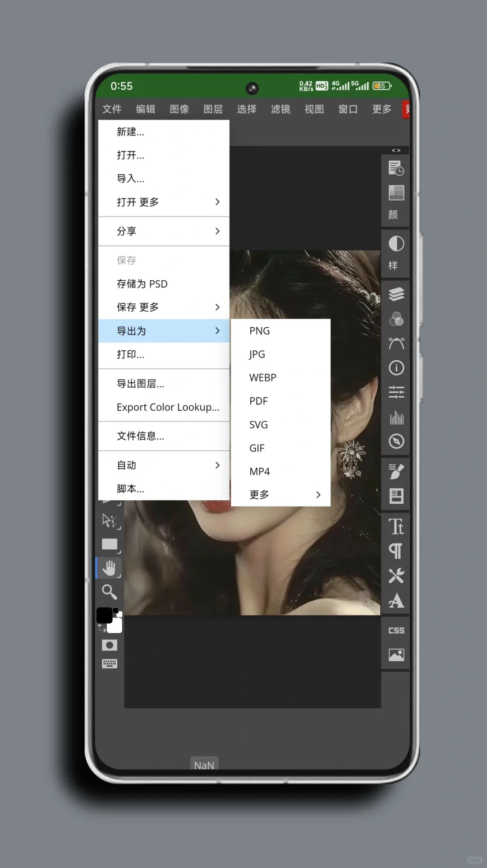487x868 pixels.
Task: Choose 打开... from the file menu
Action: (x=164, y=155)
